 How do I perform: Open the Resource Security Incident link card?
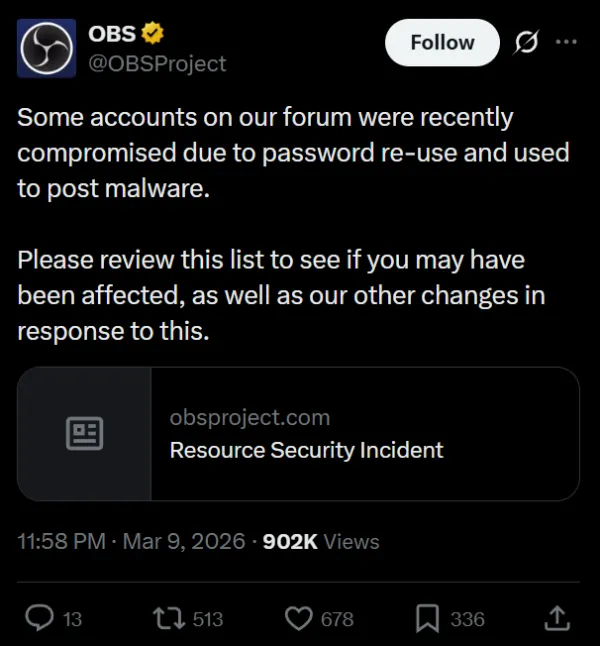point(306,450)
